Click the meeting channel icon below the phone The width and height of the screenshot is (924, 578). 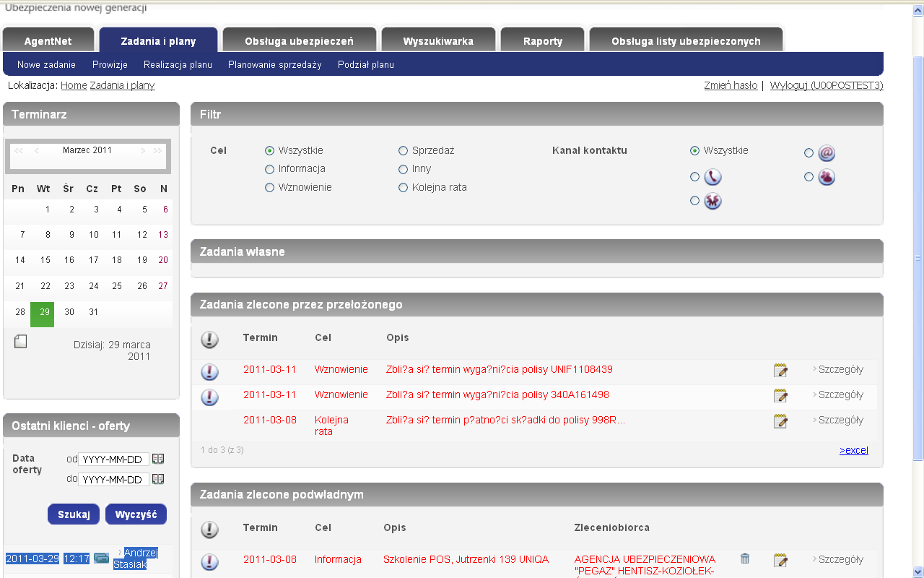click(x=713, y=201)
